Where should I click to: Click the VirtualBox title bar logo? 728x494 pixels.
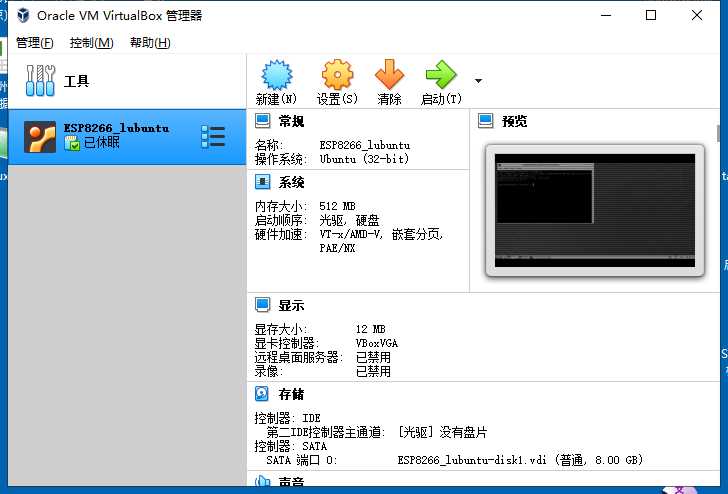(23, 15)
